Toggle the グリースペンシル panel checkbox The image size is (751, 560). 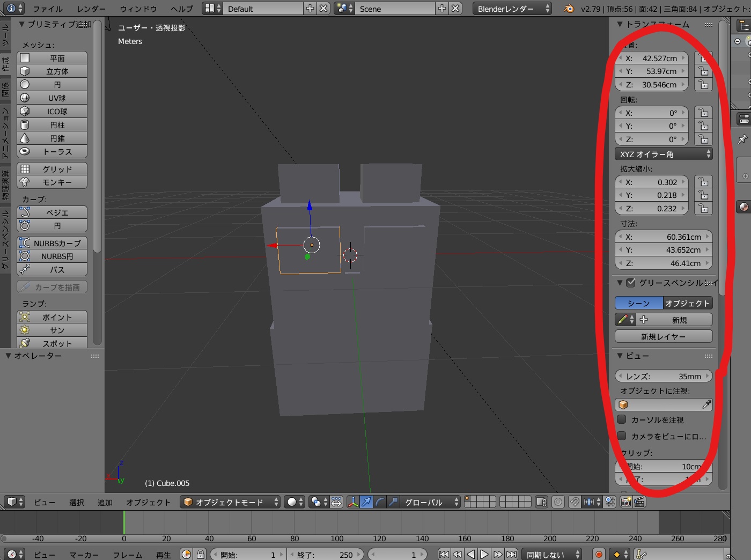(632, 283)
